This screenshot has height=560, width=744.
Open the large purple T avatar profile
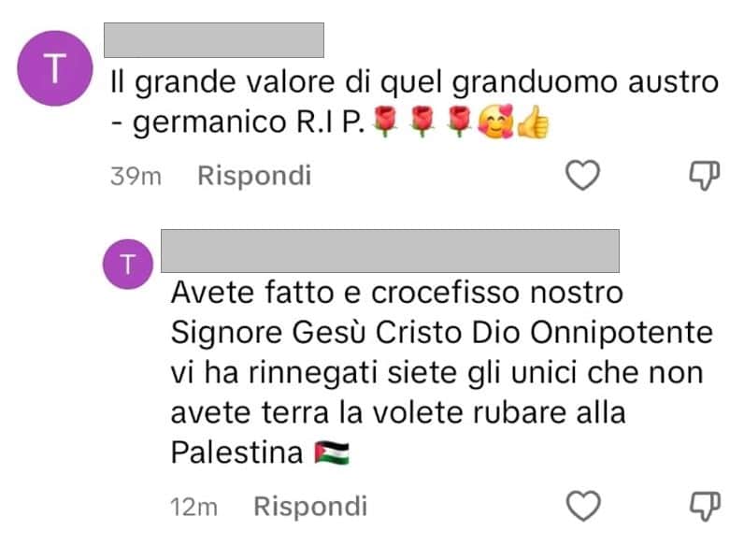coord(55,68)
